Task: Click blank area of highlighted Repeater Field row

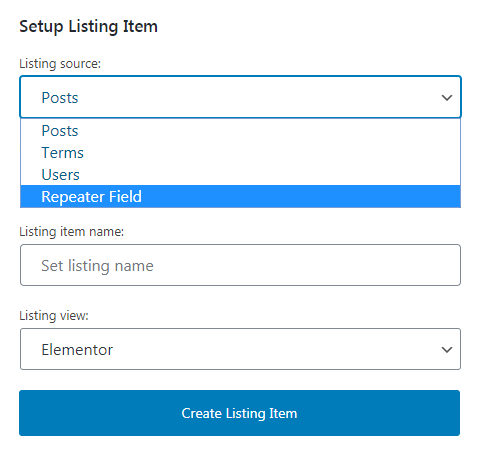Action: [x=300, y=197]
